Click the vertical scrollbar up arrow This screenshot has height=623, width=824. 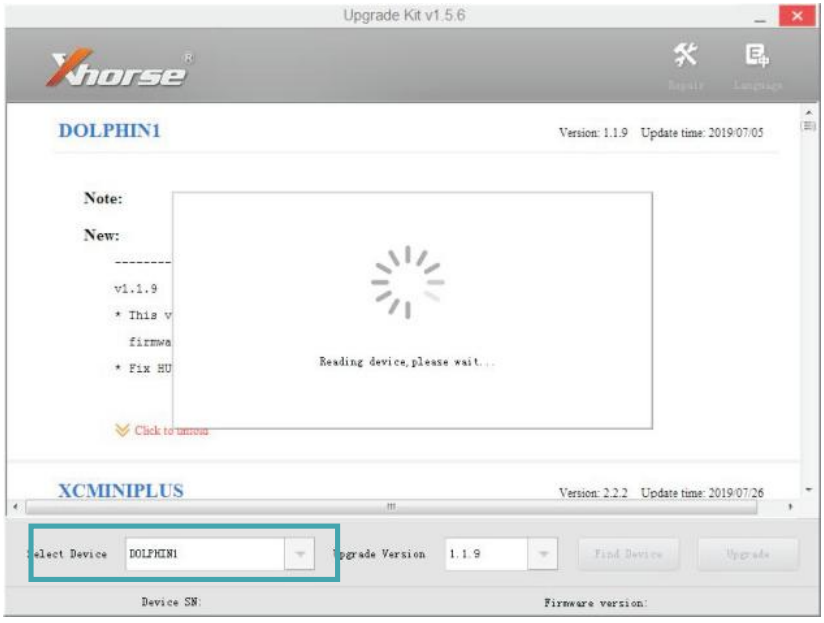coord(809,112)
